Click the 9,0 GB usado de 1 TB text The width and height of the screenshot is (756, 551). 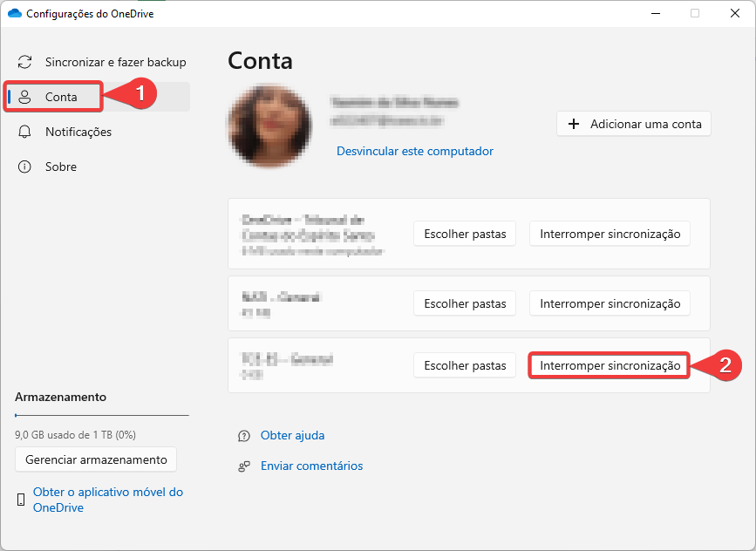point(75,435)
